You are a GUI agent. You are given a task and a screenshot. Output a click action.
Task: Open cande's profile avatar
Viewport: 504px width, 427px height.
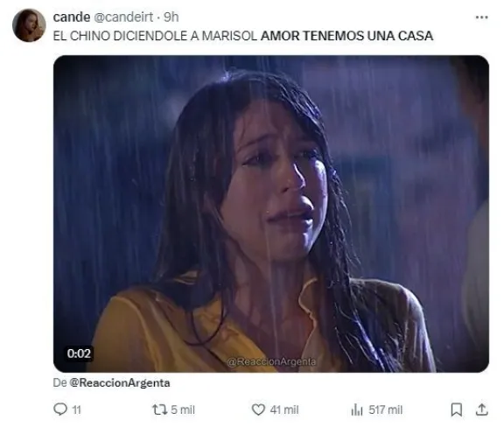tap(29, 25)
